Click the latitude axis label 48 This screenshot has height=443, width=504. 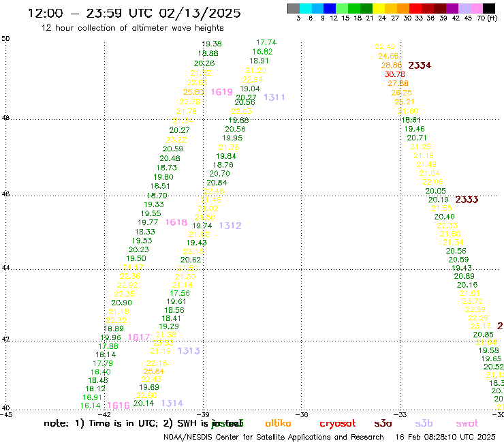tap(5, 118)
